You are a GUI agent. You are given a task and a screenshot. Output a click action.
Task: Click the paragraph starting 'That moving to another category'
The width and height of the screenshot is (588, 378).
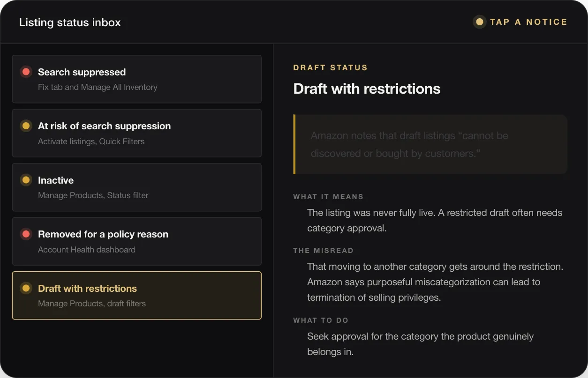click(435, 282)
